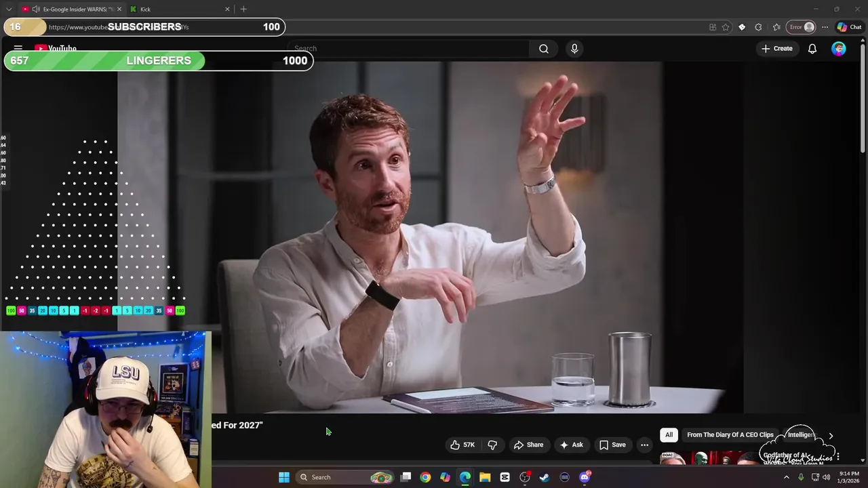Click the browser address bar
The image size is (868, 488).
[x=366, y=27]
